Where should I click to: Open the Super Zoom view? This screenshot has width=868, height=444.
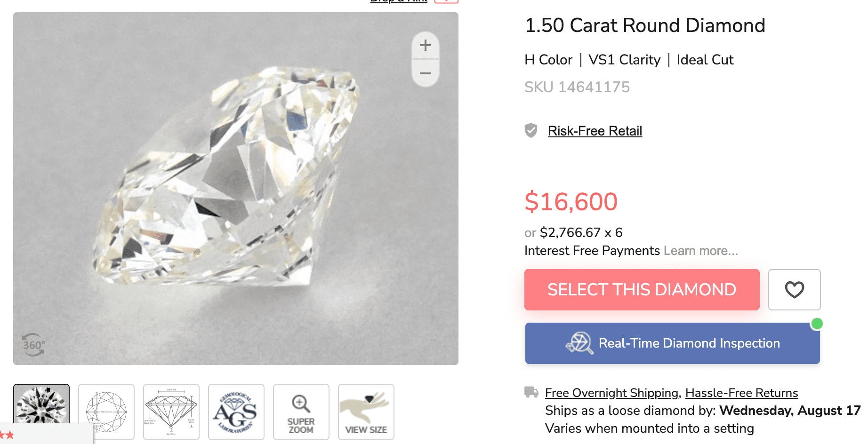click(x=301, y=412)
